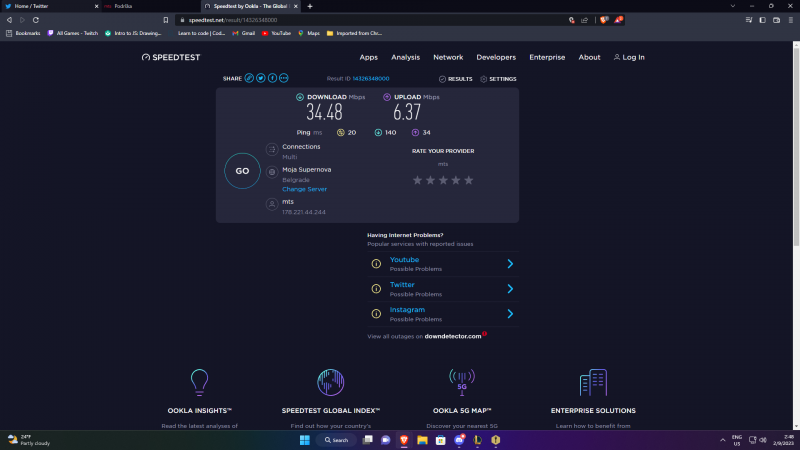Switch to the Podrška tab
800x450 pixels.
[x=151, y=6]
